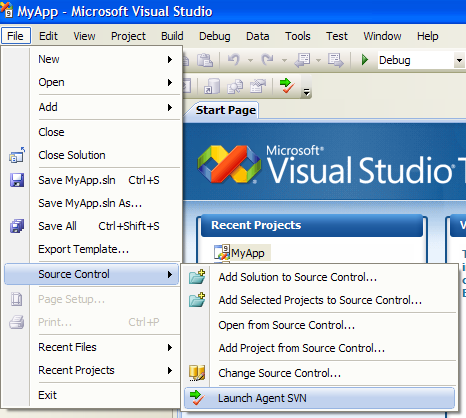Open the Project menu

click(x=128, y=36)
